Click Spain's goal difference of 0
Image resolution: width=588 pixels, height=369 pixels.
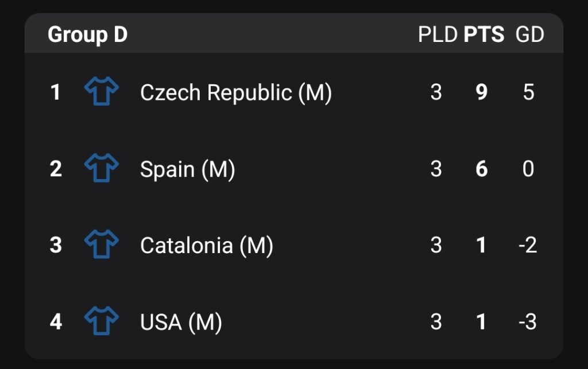(x=528, y=169)
